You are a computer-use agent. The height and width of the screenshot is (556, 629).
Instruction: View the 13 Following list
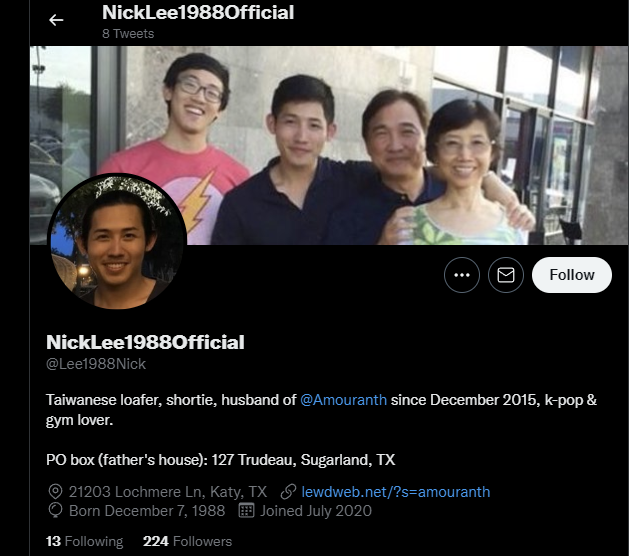(84, 541)
